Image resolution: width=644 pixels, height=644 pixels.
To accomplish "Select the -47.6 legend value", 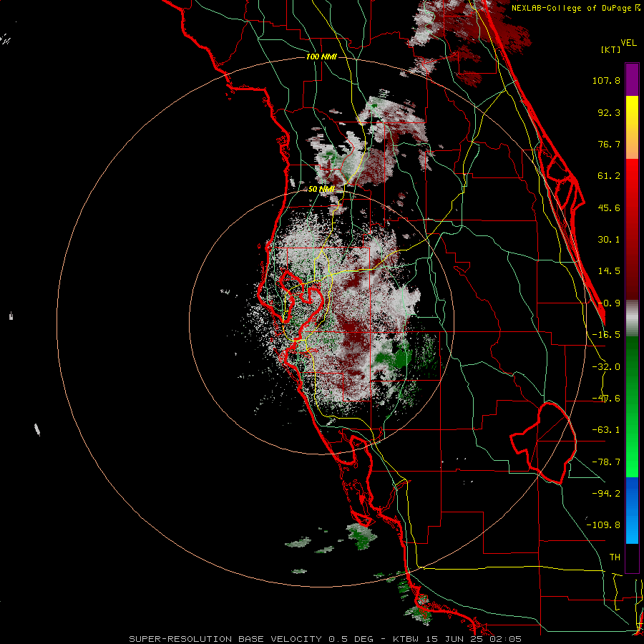I will 606,399.
